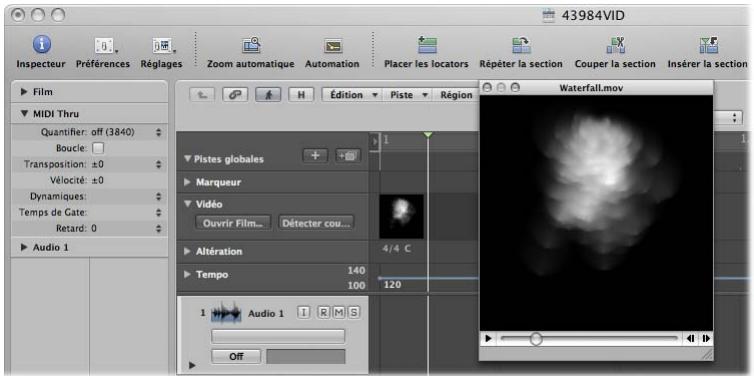Open the Région menu
The image size is (754, 376).
pos(456,95)
